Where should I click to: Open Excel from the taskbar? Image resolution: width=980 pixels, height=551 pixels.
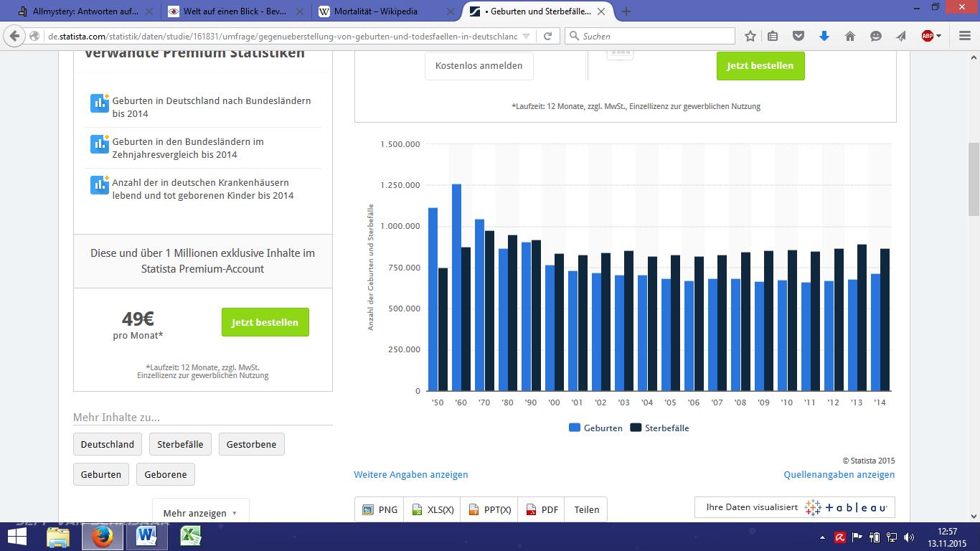coord(189,536)
